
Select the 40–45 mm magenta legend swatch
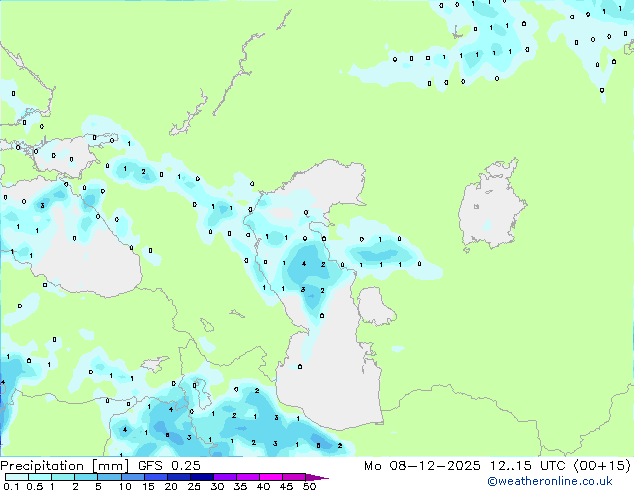pyautogui.click(x=271, y=477)
